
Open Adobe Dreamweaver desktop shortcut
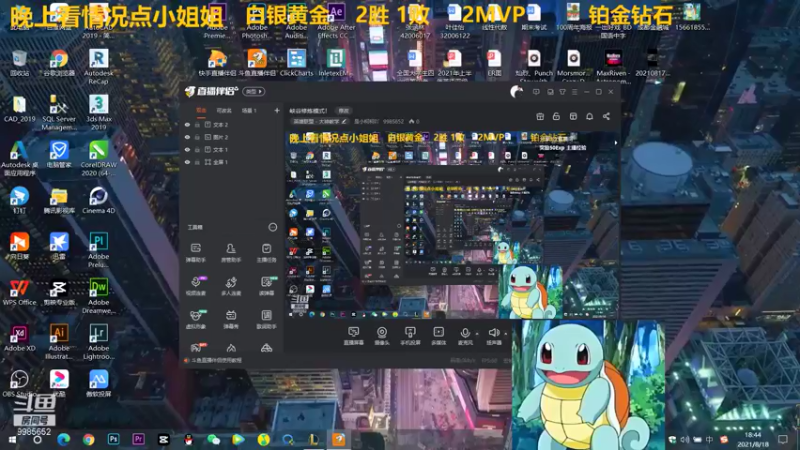98,295
